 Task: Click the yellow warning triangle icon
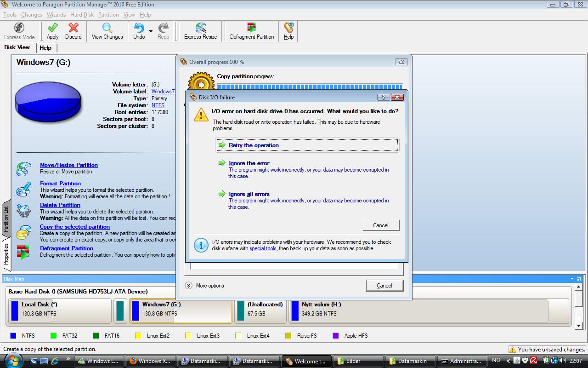(x=201, y=115)
